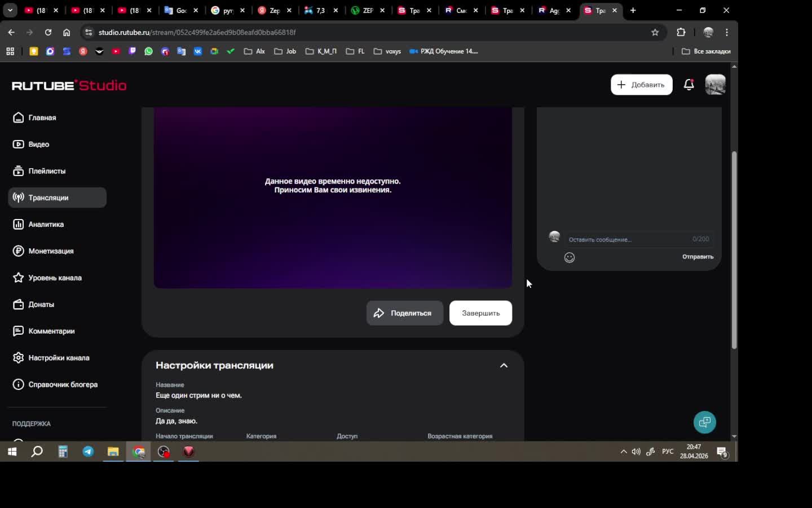This screenshot has width=812, height=508.
Task: Switch to the ZEP tab with green icon
Action: (368, 10)
